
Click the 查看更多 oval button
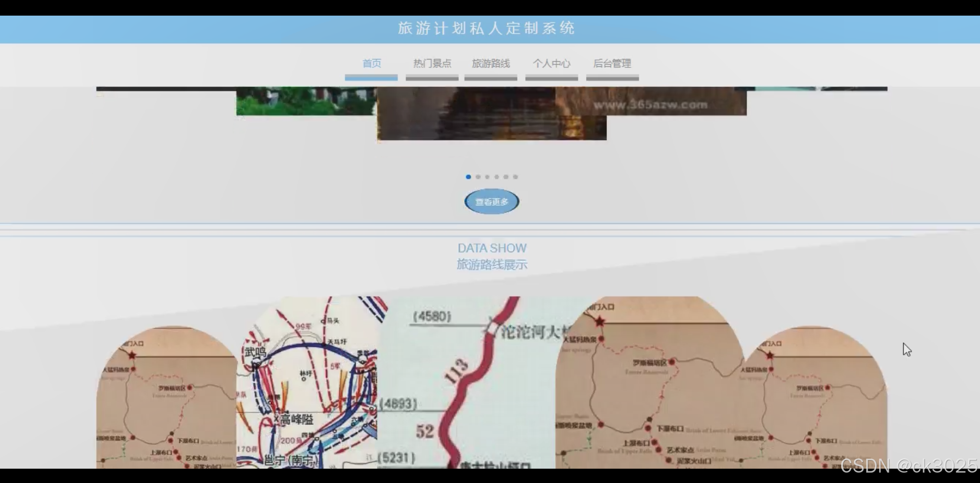click(492, 202)
